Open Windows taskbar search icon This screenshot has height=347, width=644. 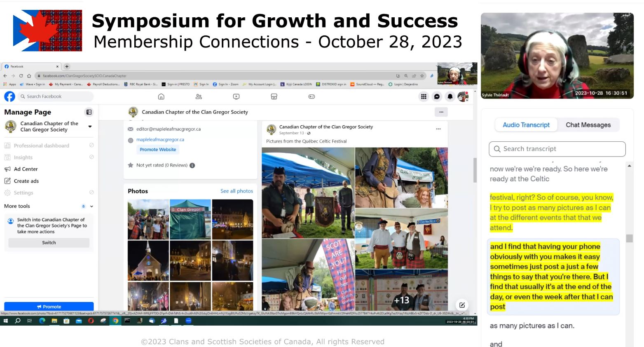pyautogui.click(x=18, y=321)
